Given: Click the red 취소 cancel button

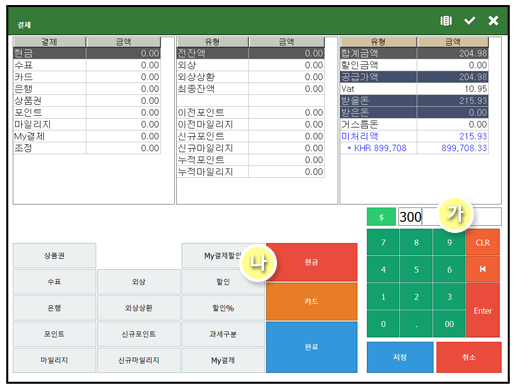Looking at the screenshot, I should (x=469, y=357).
